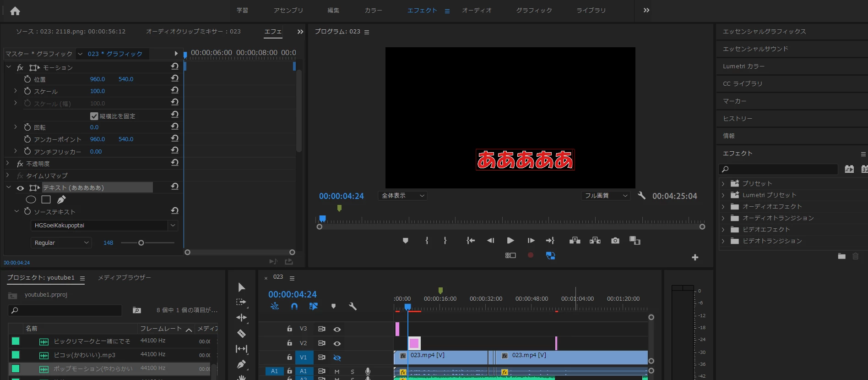Toggle animation stopwatch for 位置

27,79
